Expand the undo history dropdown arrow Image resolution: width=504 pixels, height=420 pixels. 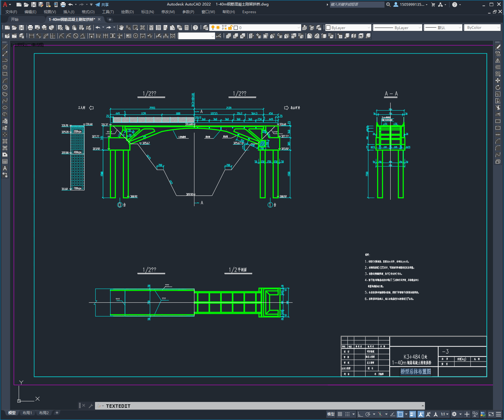point(103,28)
